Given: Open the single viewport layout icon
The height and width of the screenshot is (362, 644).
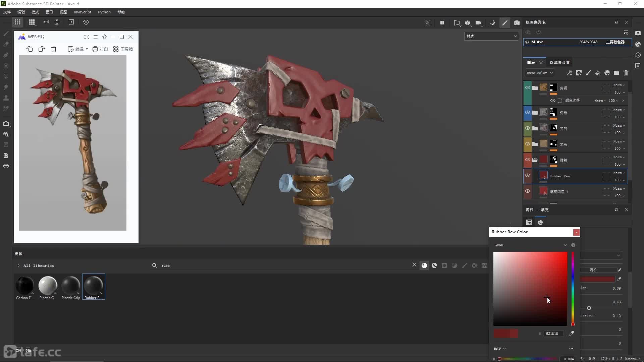Looking at the screenshot, I should coord(17,22).
